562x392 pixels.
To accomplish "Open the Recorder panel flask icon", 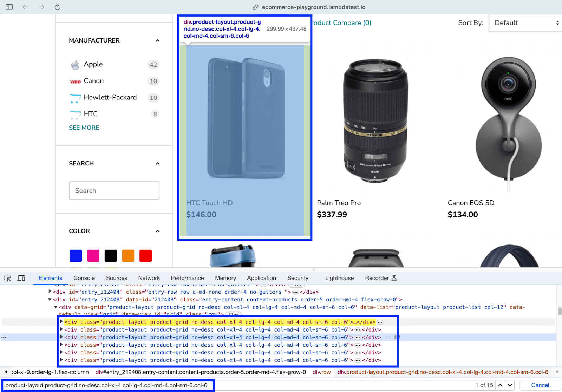I will [394, 277].
